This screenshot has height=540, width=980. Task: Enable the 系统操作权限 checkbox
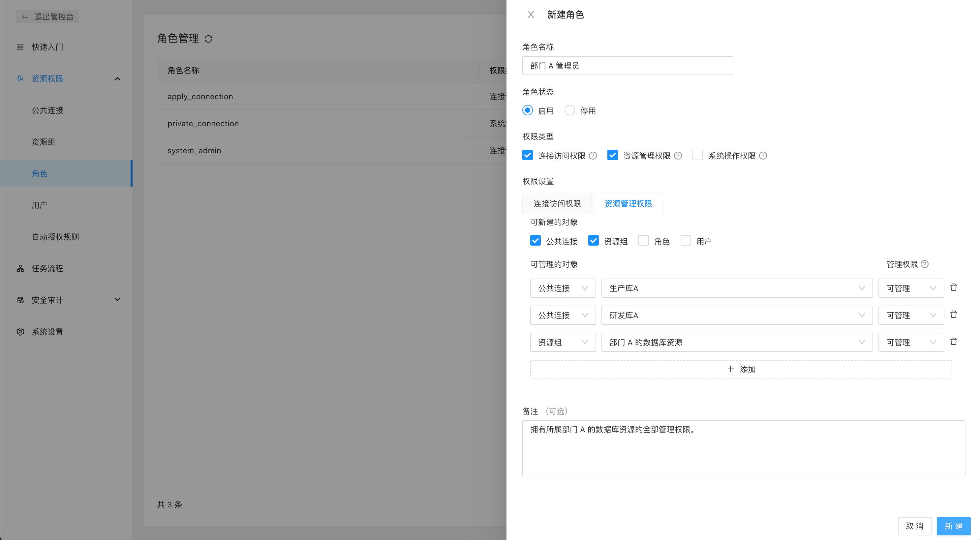697,155
